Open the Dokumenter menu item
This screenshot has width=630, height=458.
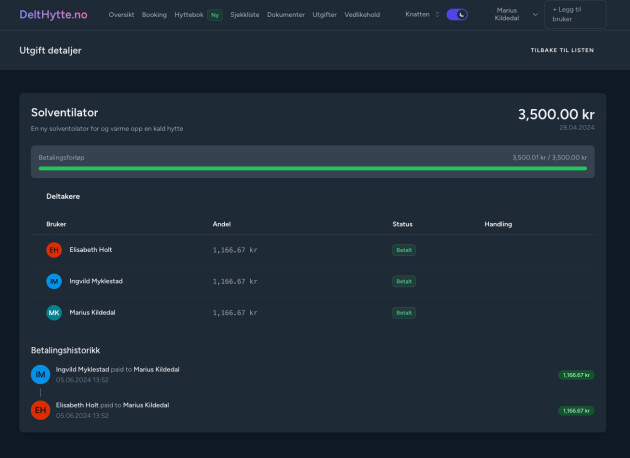click(x=286, y=14)
